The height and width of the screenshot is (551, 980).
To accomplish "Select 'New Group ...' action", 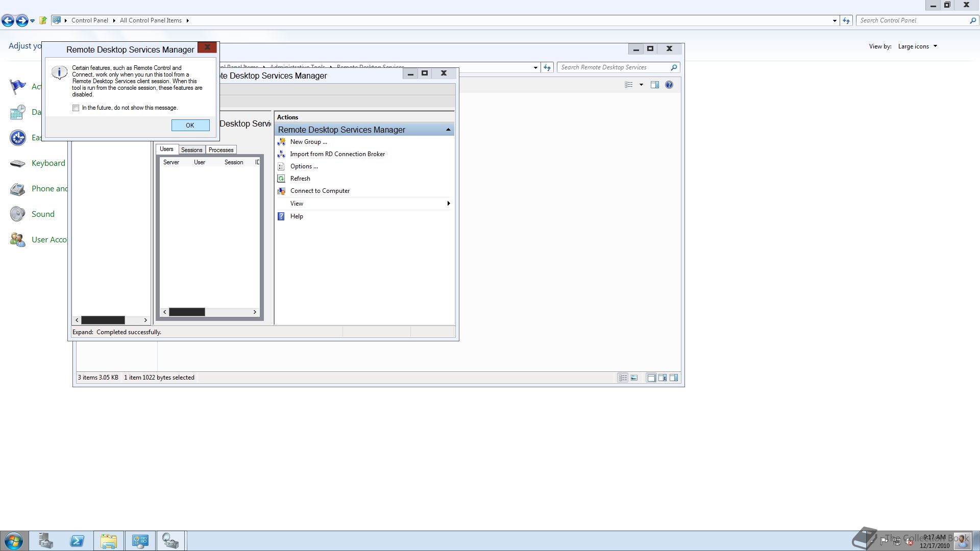I will pyautogui.click(x=308, y=142).
